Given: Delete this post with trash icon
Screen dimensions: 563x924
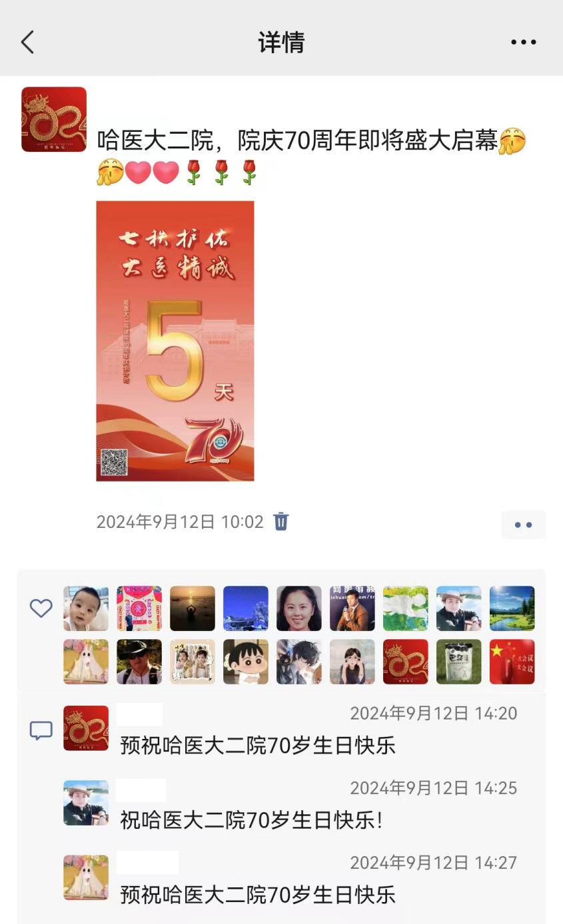Looking at the screenshot, I should 281,521.
